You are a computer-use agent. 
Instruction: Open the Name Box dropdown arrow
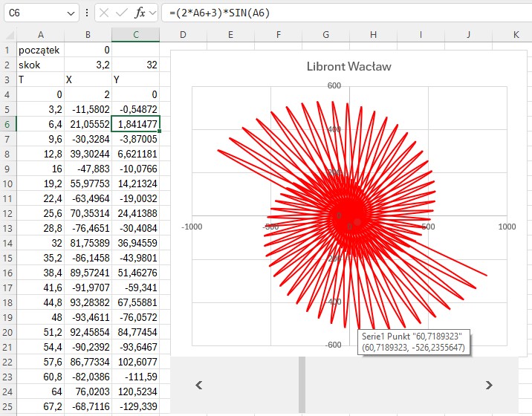[x=71, y=13]
